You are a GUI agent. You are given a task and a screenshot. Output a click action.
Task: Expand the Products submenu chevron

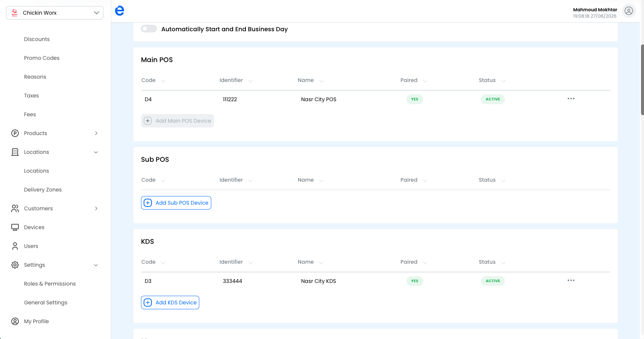(96, 133)
